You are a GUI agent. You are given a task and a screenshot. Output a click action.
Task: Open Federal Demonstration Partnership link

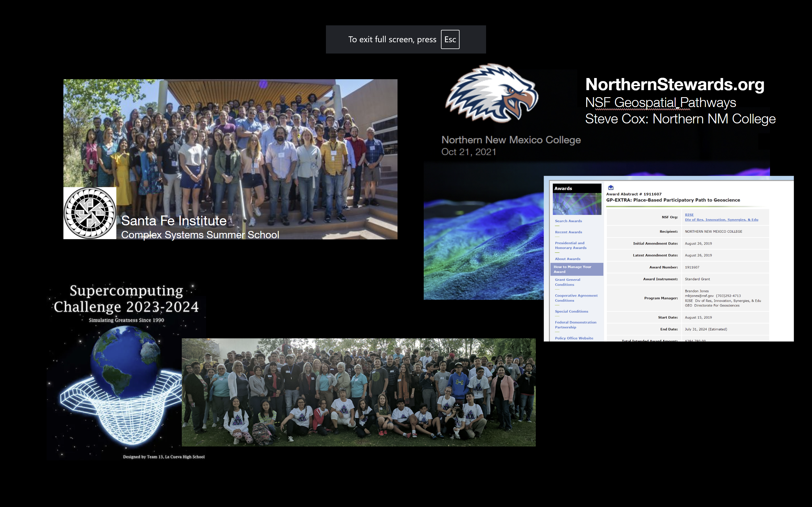(575, 324)
